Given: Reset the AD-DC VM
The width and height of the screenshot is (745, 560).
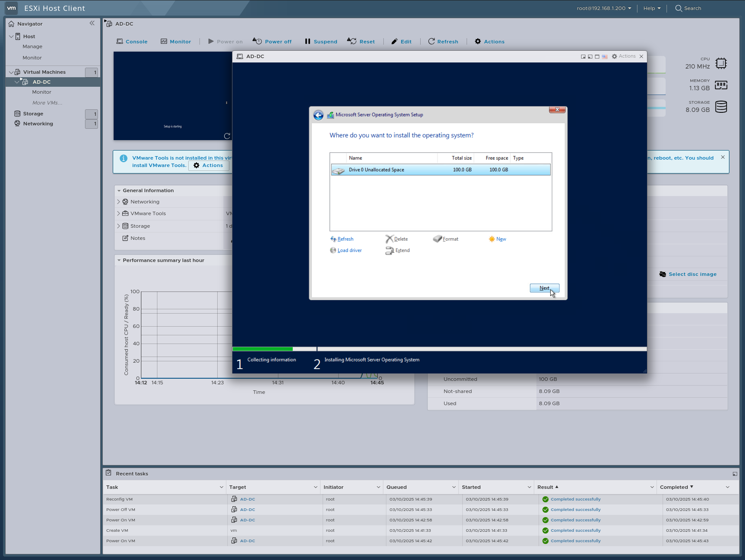Looking at the screenshot, I should point(361,41).
